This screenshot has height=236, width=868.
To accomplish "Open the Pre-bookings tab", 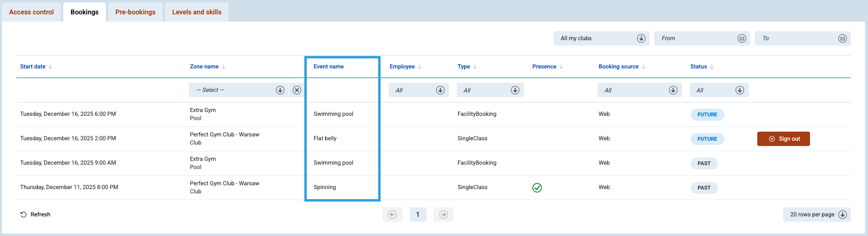I will point(135,12).
